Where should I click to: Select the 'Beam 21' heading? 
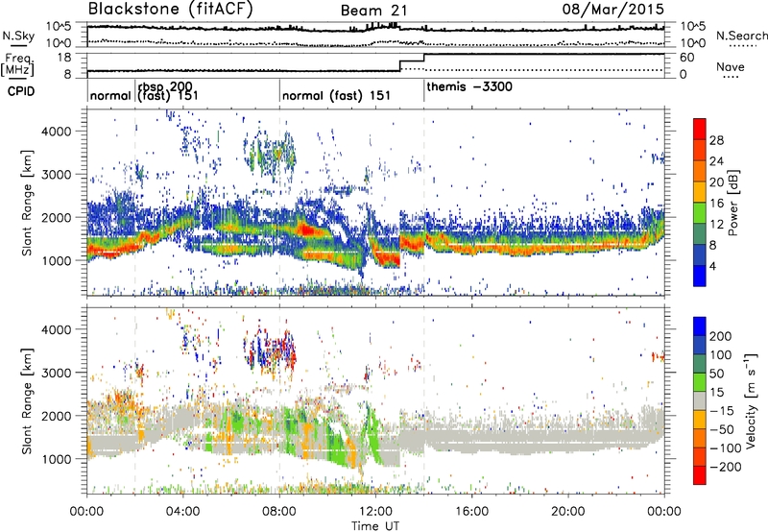tap(373, 11)
